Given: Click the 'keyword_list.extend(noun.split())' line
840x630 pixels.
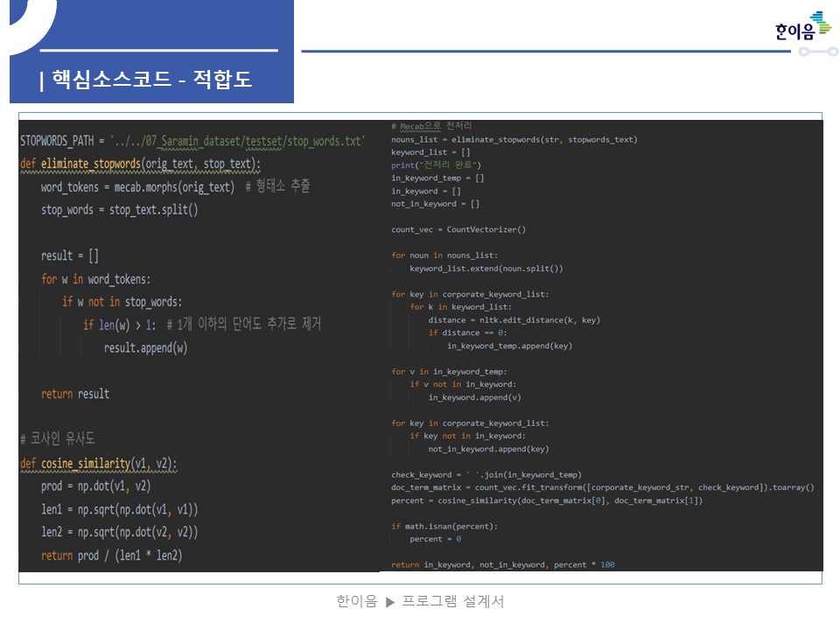Looking at the screenshot, I should (486, 269).
